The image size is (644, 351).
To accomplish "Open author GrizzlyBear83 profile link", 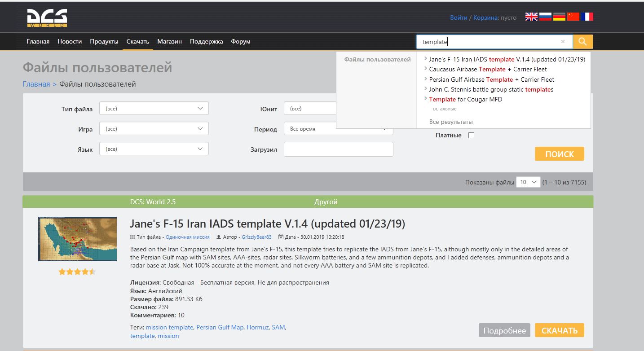I will pyautogui.click(x=256, y=237).
